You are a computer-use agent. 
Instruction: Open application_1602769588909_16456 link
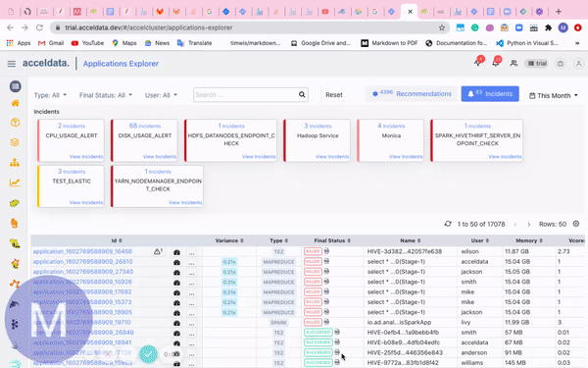(x=82, y=251)
